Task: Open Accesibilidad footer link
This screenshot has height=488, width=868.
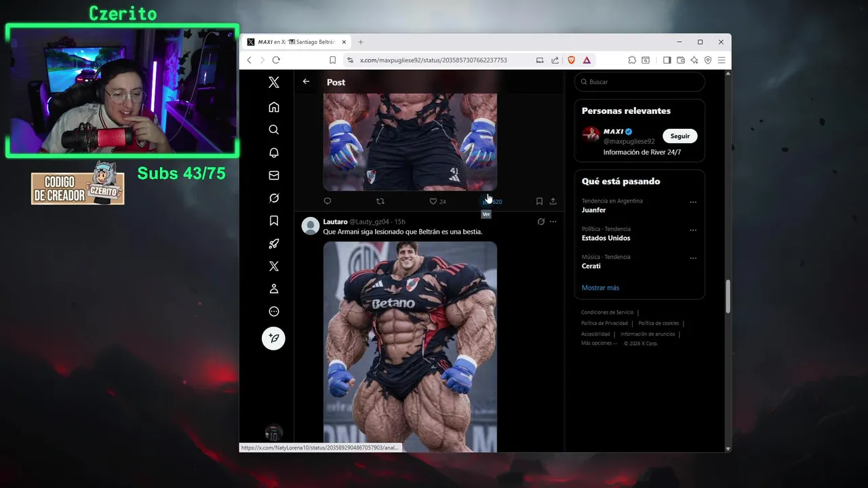Action: point(595,334)
